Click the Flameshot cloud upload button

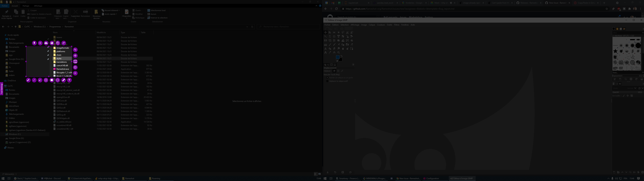click(x=46, y=43)
